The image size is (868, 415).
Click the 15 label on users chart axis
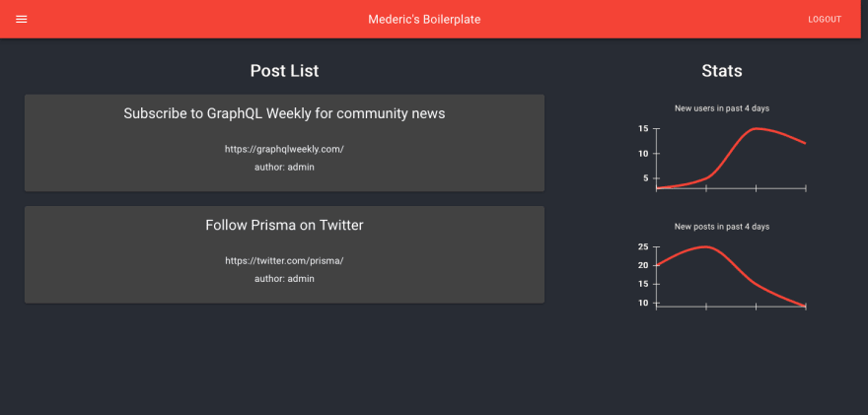[643, 128]
